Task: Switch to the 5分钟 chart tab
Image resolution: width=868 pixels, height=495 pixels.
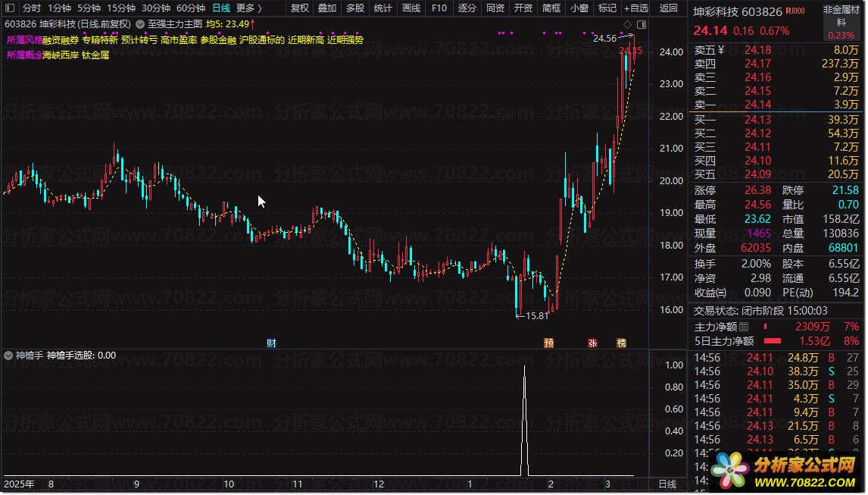Action: click(89, 8)
